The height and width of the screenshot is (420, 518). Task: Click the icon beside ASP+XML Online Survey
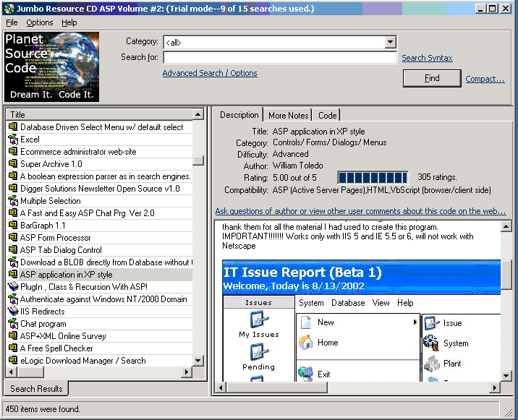pos(13,336)
